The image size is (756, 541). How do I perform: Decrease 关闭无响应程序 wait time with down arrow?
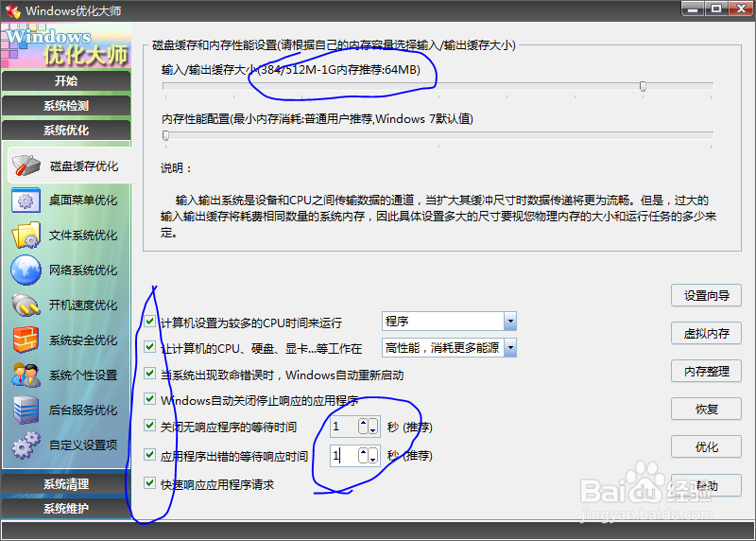[372, 427]
